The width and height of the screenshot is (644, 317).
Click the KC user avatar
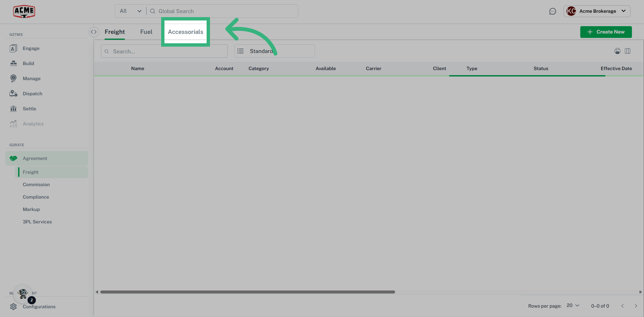click(x=571, y=11)
